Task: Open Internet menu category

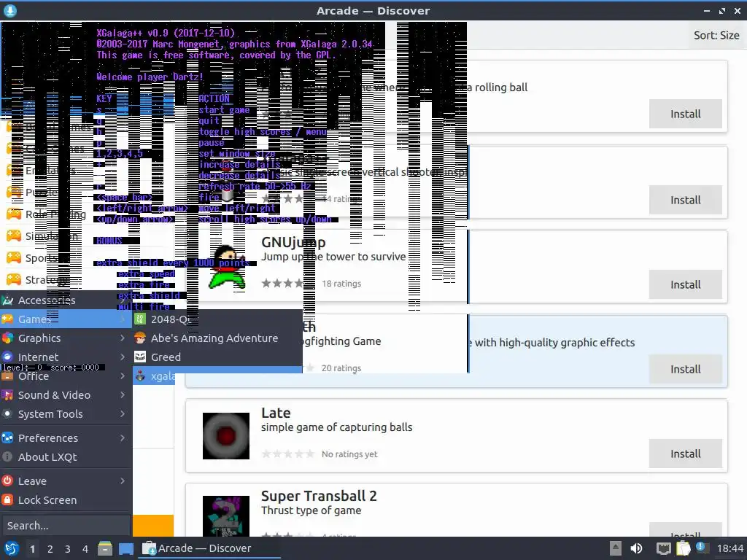Action: pyautogui.click(x=66, y=357)
